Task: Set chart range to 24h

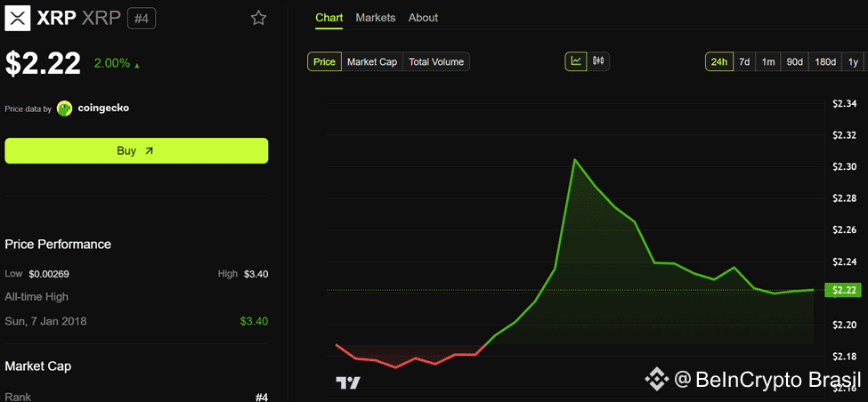Action: coord(718,62)
